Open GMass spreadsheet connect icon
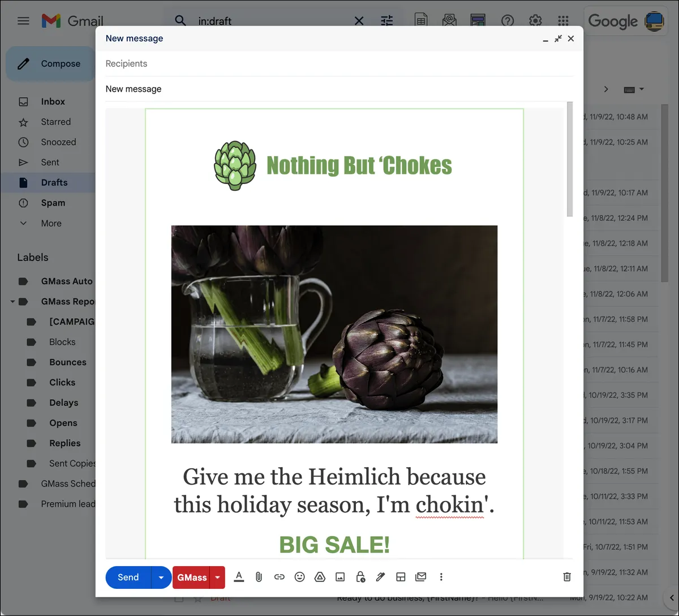 tap(421, 21)
